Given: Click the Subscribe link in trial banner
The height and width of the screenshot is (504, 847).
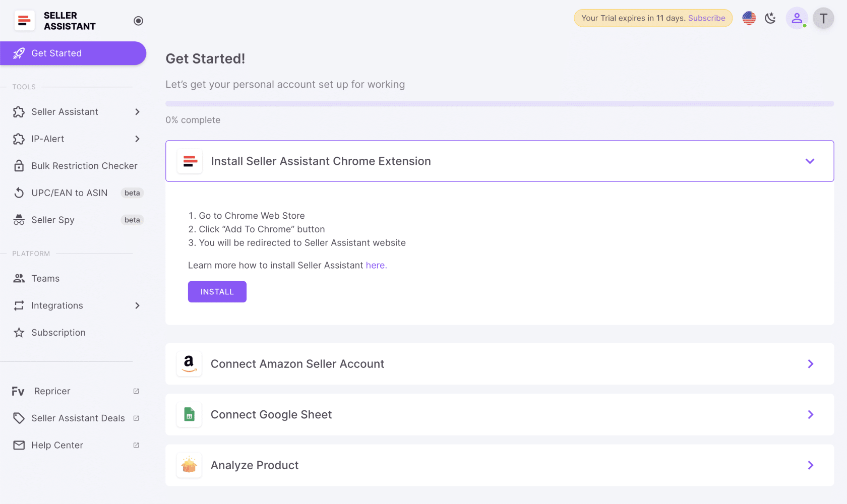Looking at the screenshot, I should [706, 18].
